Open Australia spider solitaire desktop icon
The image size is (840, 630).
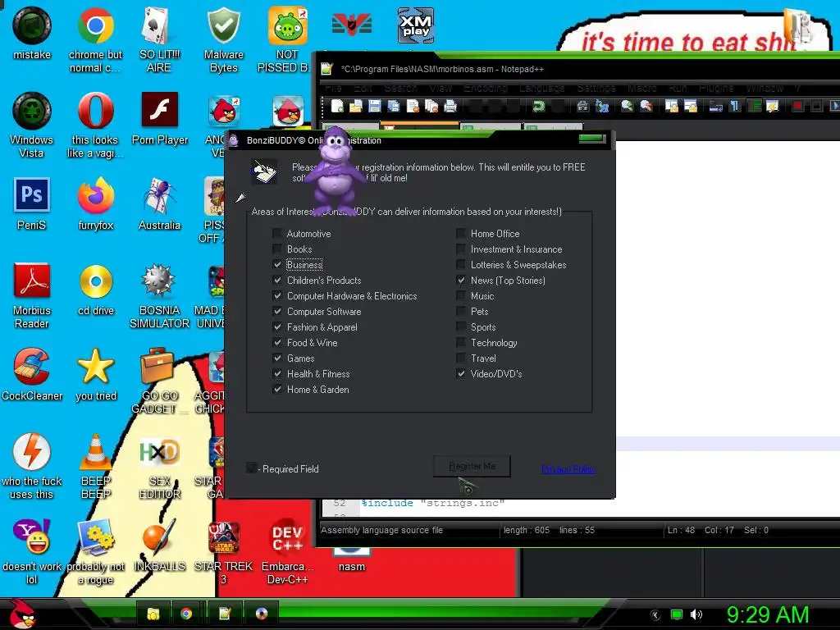coord(160,203)
